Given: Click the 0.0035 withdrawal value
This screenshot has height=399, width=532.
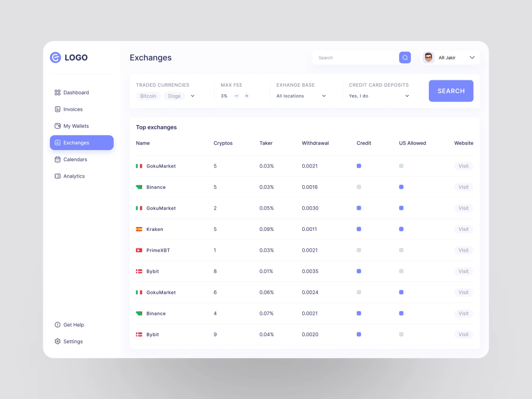Looking at the screenshot, I should 310,271.
